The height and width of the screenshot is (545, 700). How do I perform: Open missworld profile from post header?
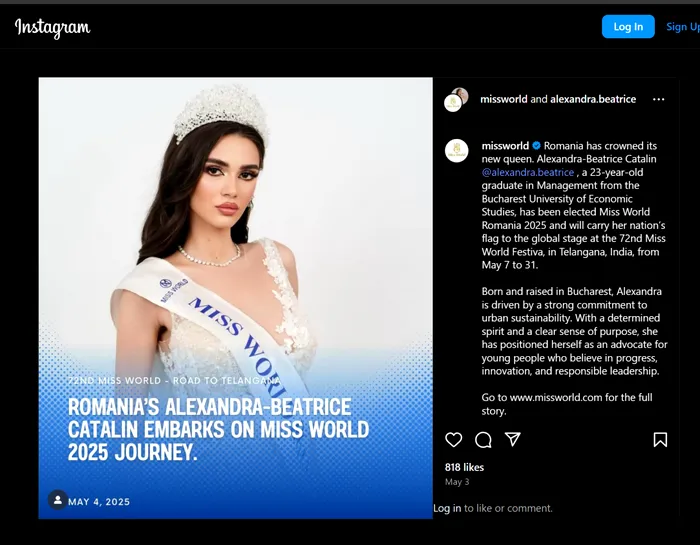504,99
